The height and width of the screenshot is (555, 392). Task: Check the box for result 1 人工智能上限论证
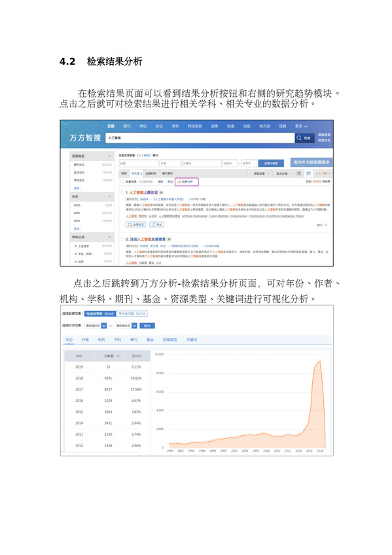click(x=122, y=192)
